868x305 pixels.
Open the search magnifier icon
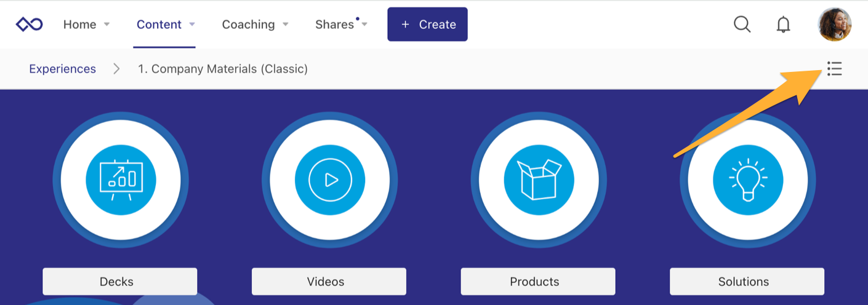pyautogui.click(x=742, y=25)
